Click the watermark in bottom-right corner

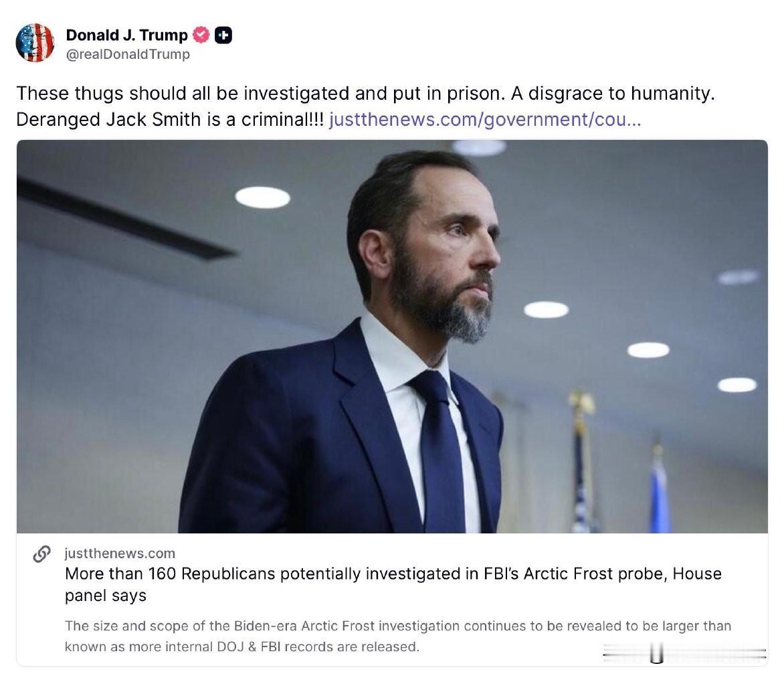click(x=684, y=652)
